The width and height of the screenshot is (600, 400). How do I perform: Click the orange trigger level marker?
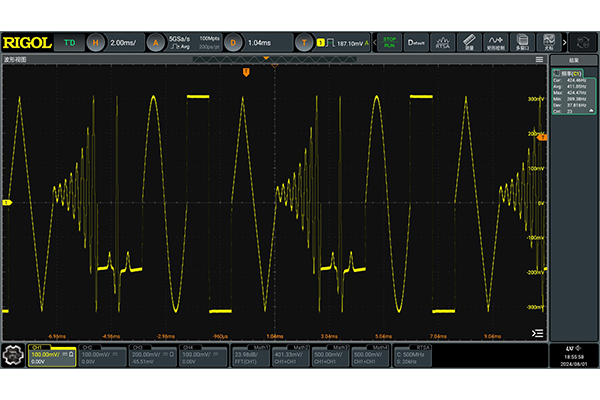point(541,138)
